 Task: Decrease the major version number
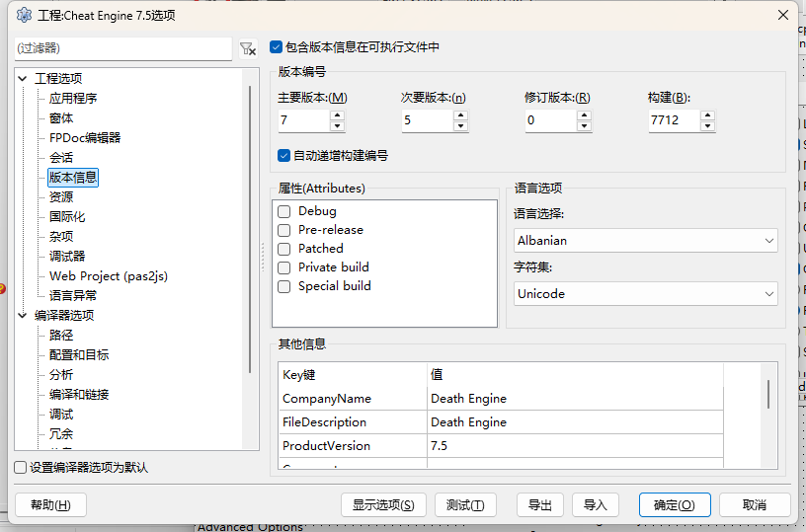(x=337, y=125)
